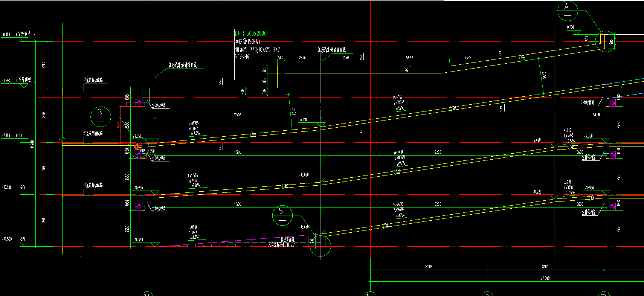Click the magenta note text at ramp bottom

(281, 242)
